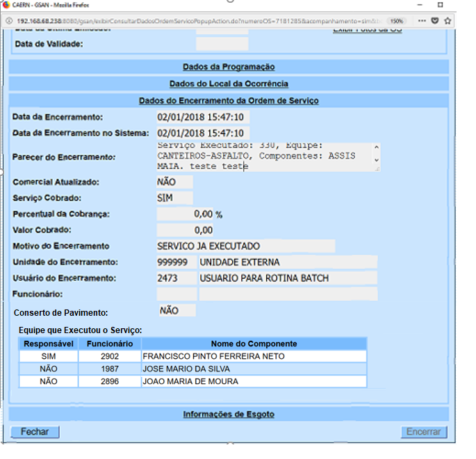Click the Encerrar button

coord(423,432)
